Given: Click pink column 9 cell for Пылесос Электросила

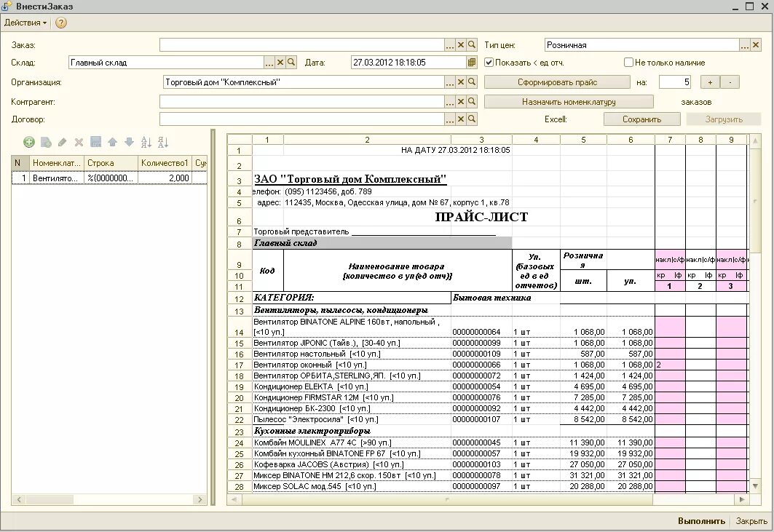Looking at the screenshot, I should [x=731, y=419].
